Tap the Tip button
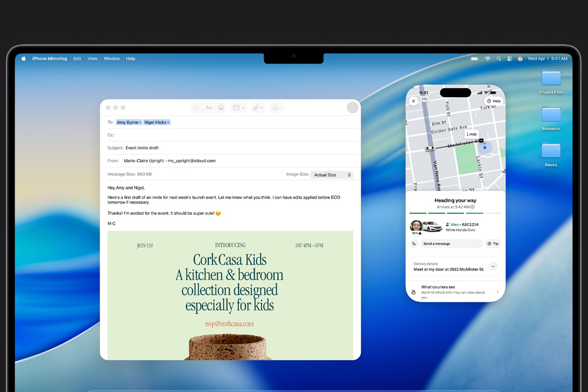The height and width of the screenshot is (392, 588). click(x=493, y=244)
